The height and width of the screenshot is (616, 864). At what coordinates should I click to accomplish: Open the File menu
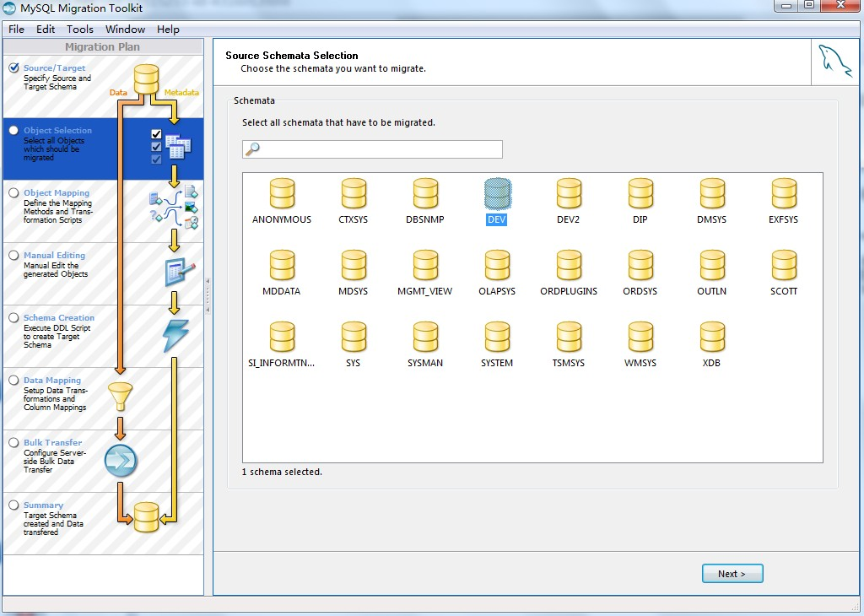(x=17, y=30)
